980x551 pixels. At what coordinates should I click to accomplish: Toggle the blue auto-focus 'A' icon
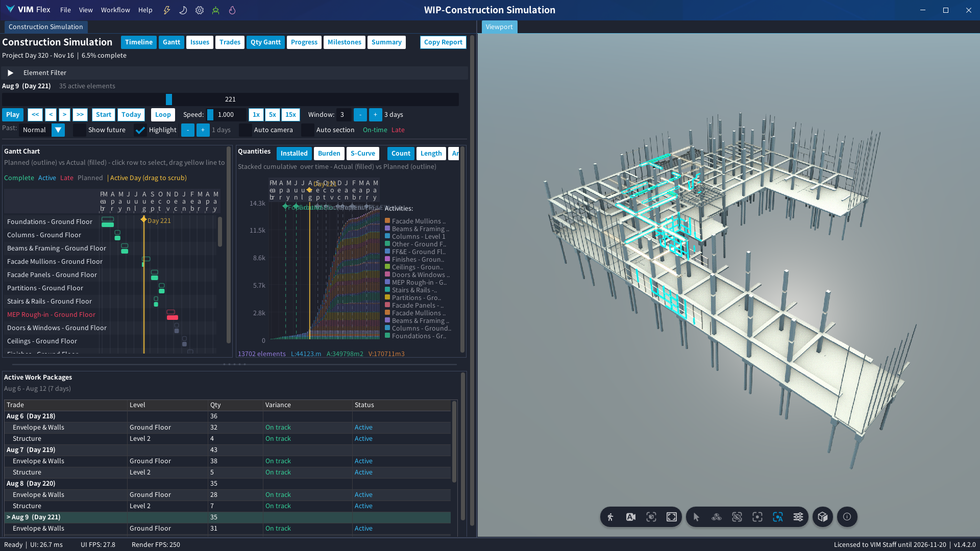[x=778, y=517]
